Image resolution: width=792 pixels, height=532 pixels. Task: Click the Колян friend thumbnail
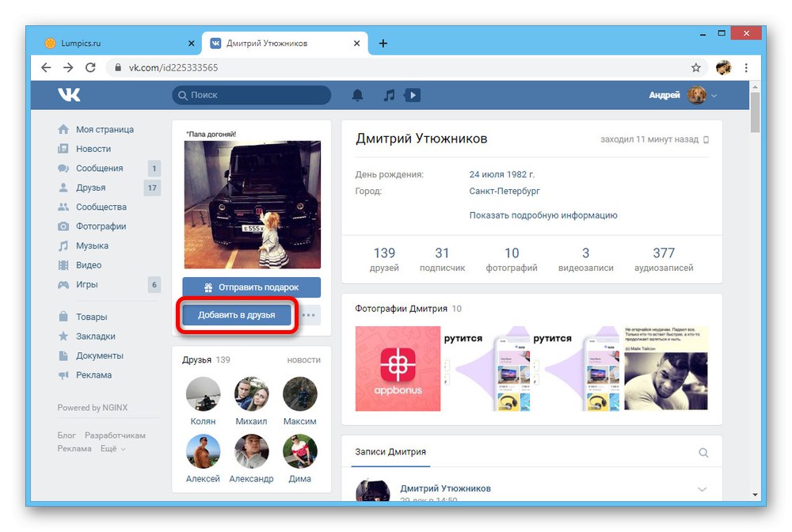pyautogui.click(x=203, y=393)
